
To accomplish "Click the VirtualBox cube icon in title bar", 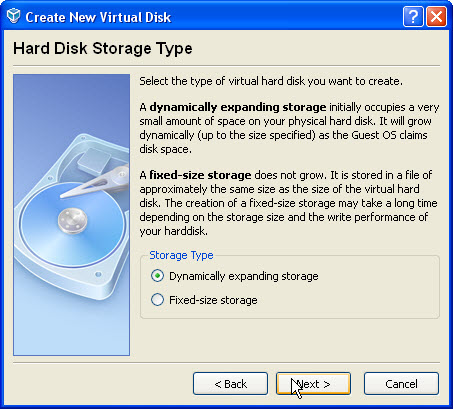I will 13,16.
